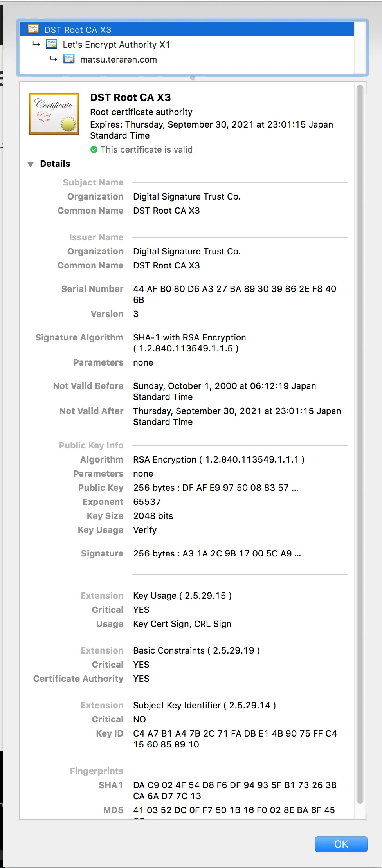
Task: Click the 'Issuer Name' section label
Action: (96, 237)
